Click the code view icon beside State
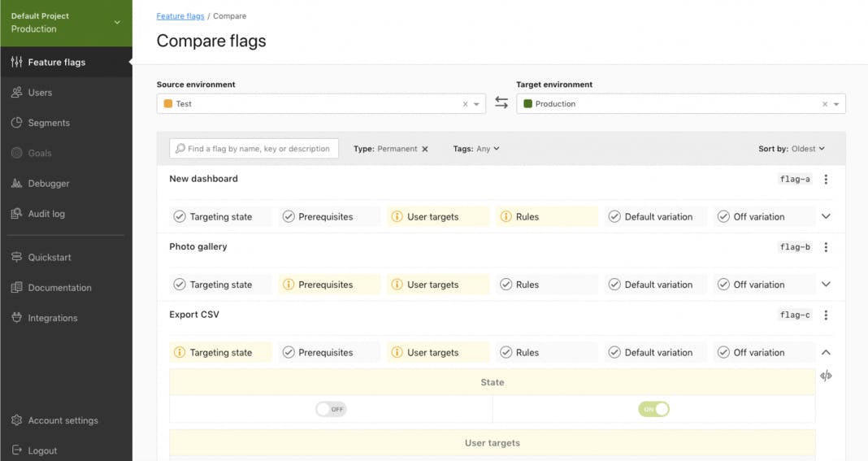Screen dimensions: 868x461 (826, 376)
